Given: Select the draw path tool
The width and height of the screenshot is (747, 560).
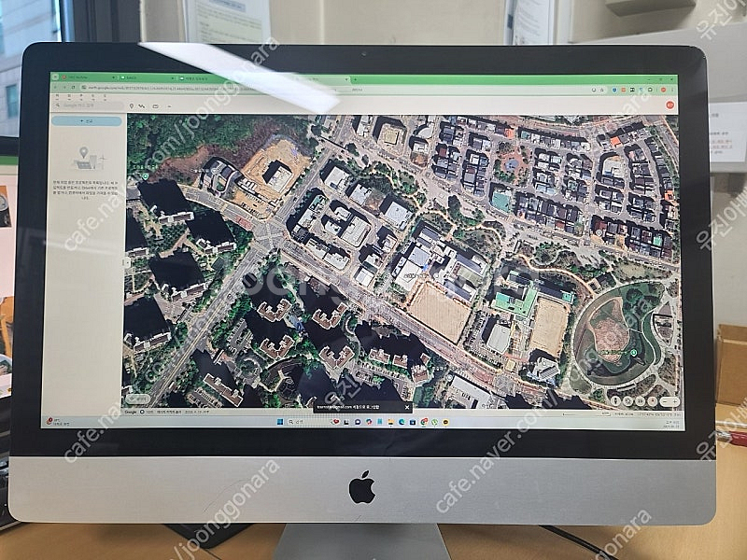Looking at the screenshot, I should point(142,106).
